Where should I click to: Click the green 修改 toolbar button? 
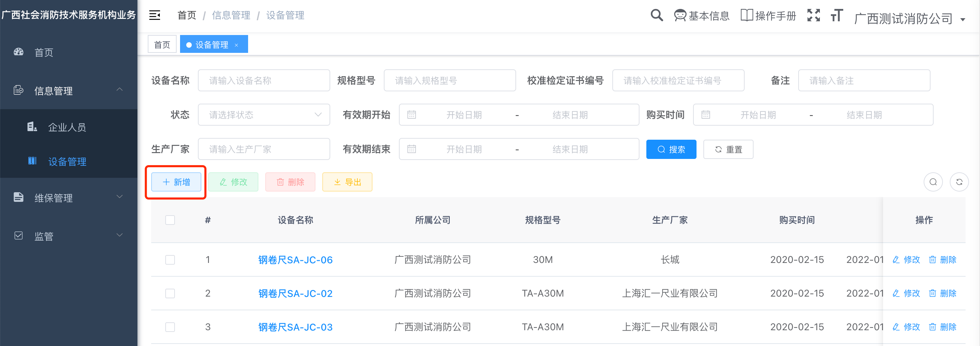[x=233, y=182]
